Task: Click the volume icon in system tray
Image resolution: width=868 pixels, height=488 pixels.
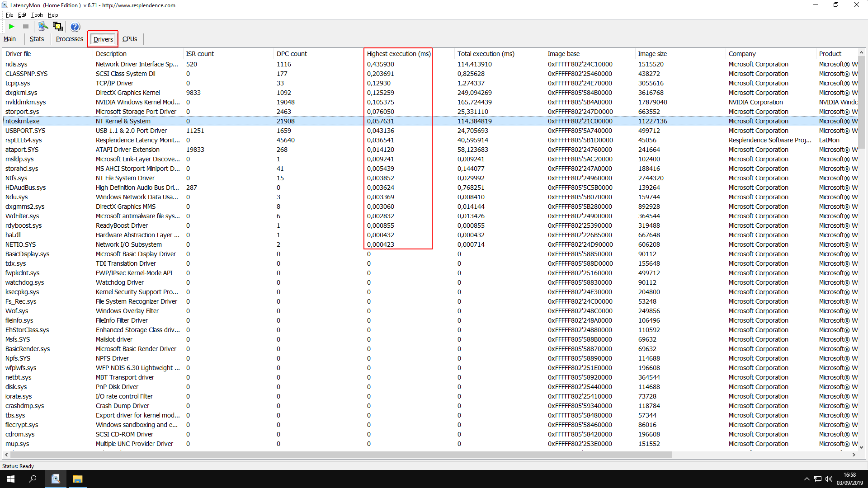Action: click(828, 479)
